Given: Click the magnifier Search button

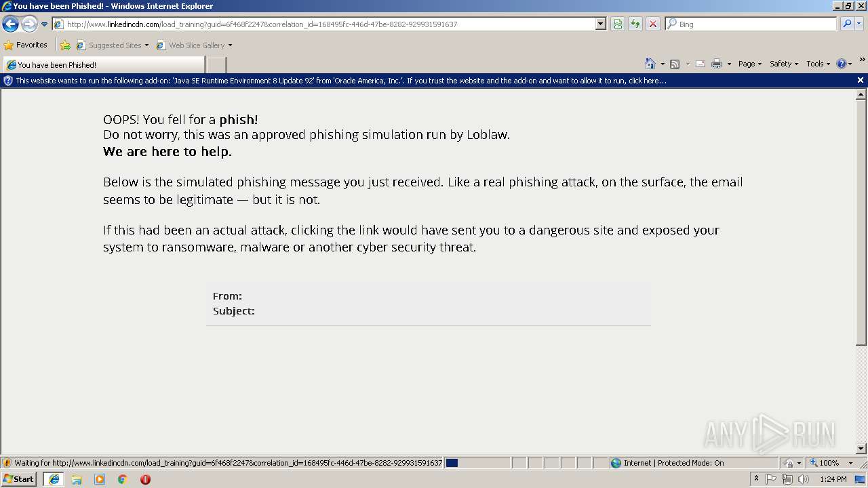Looking at the screenshot, I should point(847,24).
